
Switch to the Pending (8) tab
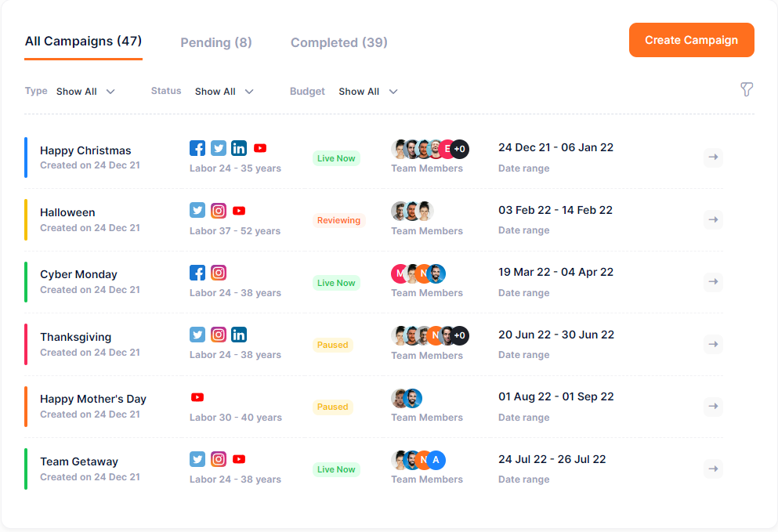point(216,42)
